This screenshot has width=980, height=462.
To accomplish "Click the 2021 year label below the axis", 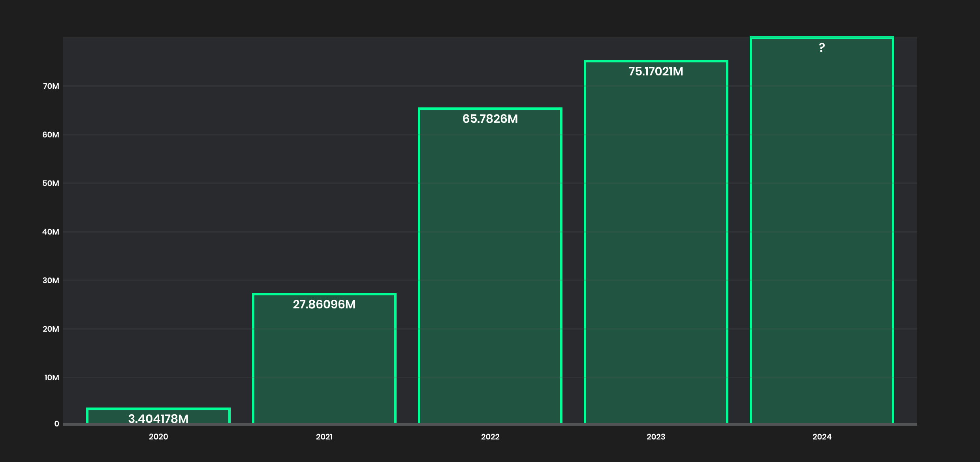I will coord(324,437).
